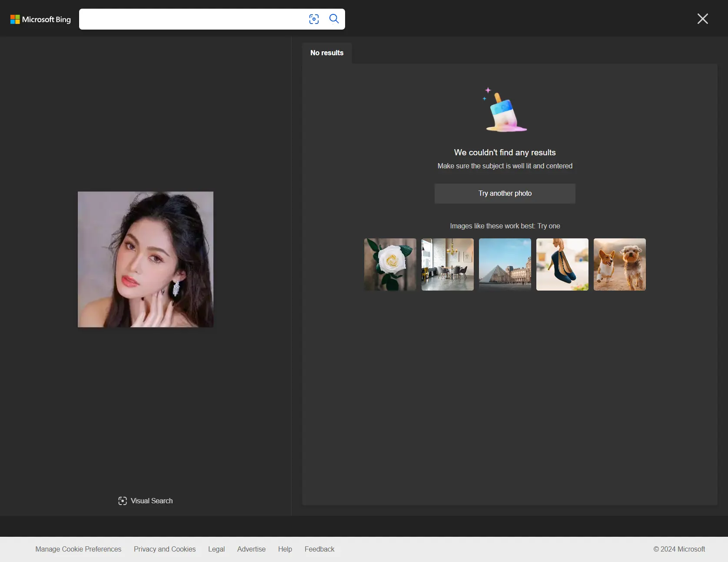Focus the Bing search text field
Screen dimensions: 728x562
191,19
